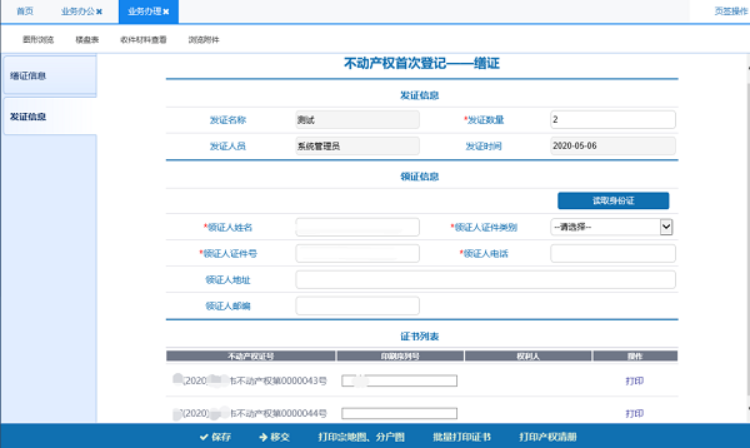Select 发证信息 in the left sidebar
Screen dimensions: 750x448
[50, 116]
